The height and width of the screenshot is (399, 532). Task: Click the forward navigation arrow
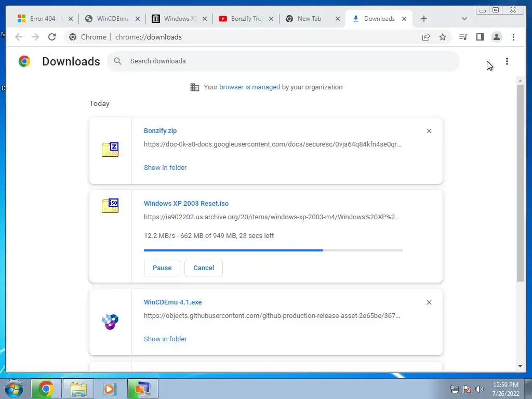coord(35,37)
